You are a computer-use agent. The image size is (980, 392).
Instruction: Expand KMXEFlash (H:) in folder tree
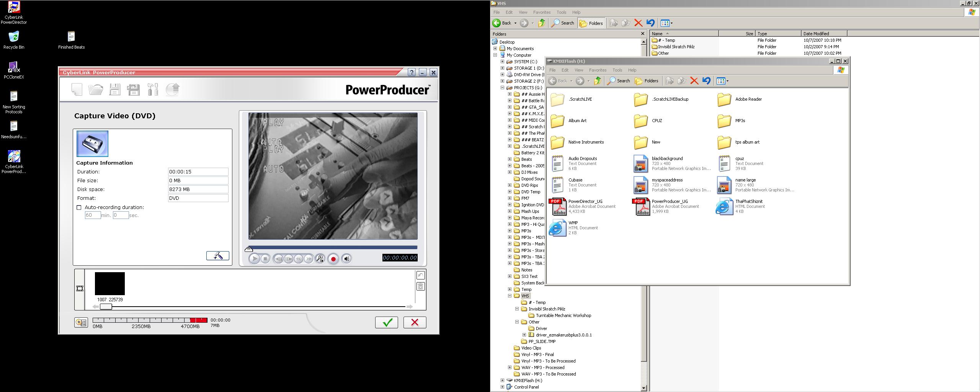(x=503, y=381)
